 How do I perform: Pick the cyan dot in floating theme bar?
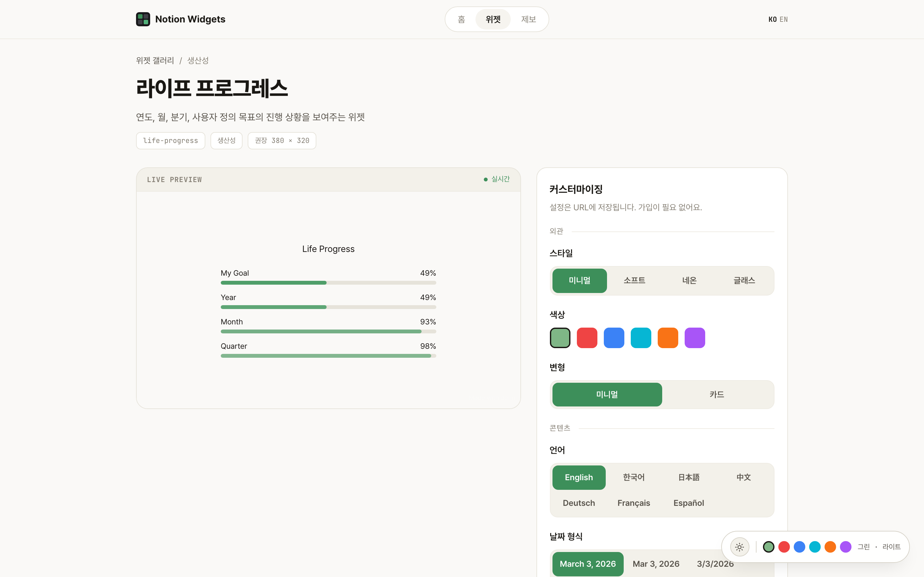[815, 547]
